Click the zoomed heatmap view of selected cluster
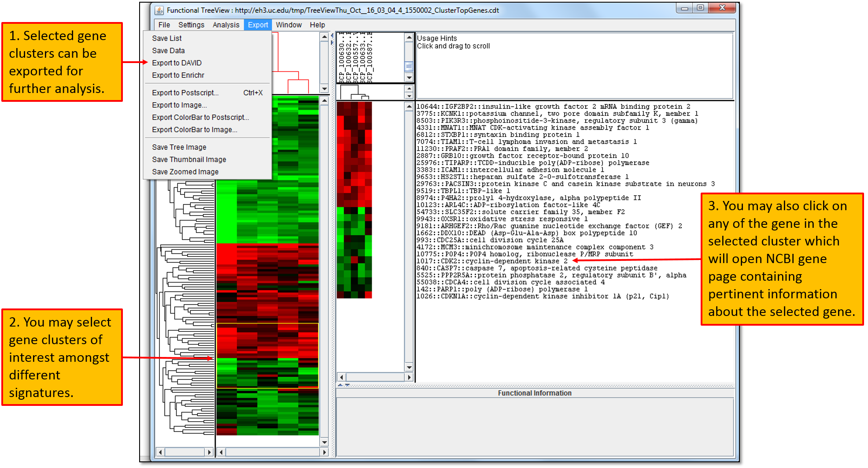 354,200
